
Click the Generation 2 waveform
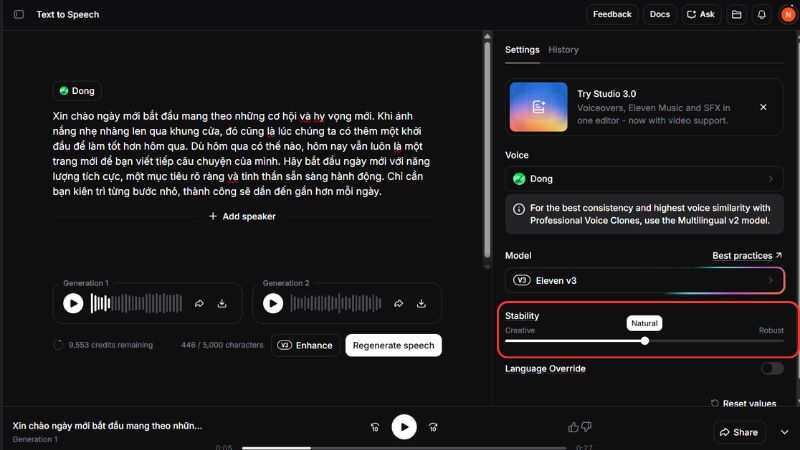click(336, 304)
